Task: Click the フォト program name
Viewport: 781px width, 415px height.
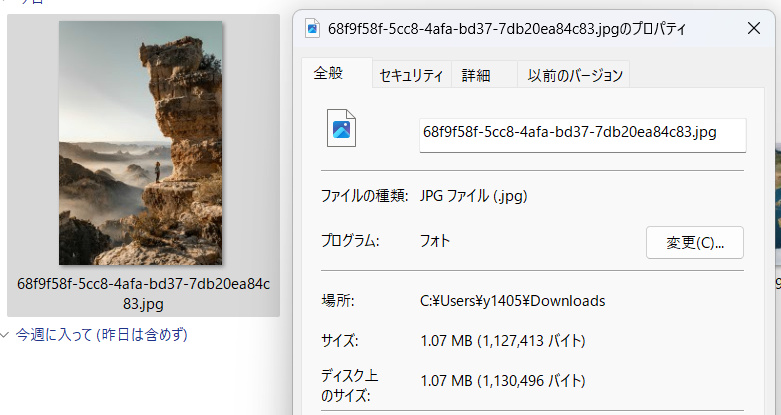Action: 436,241
